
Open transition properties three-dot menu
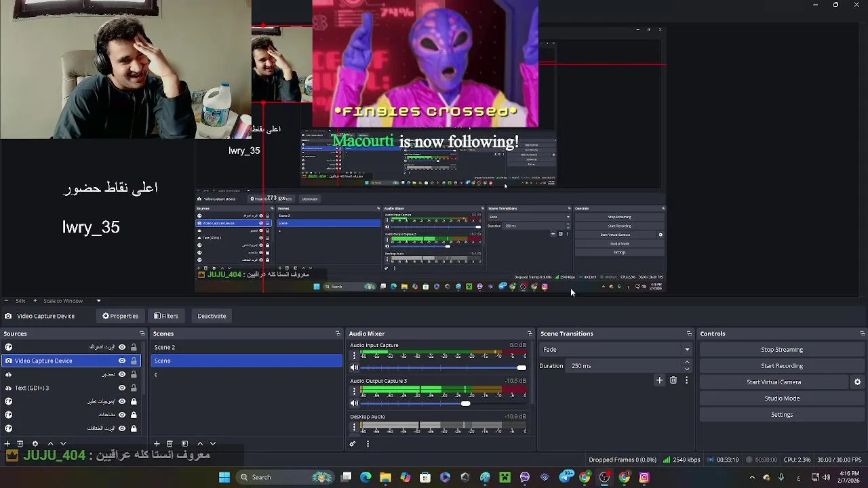(x=686, y=380)
